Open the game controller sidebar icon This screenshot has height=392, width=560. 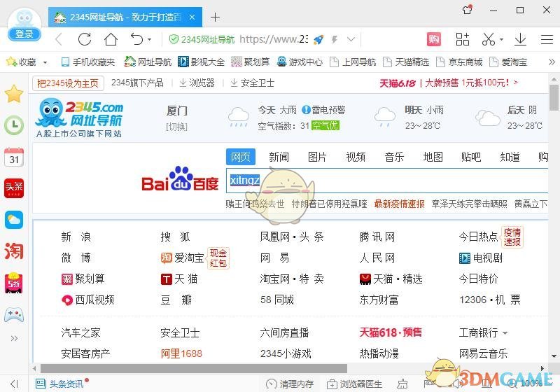tap(14, 314)
